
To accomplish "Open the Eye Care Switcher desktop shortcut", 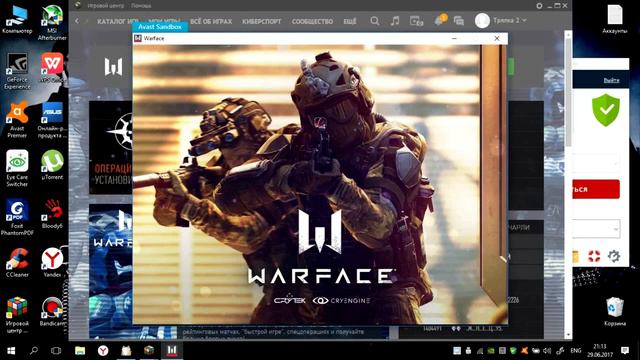I will (x=17, y=168).
